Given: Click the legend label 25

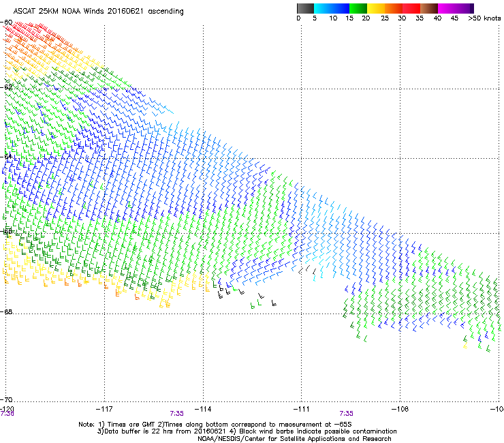Looking at the screenshot, I should pos(385,18).
